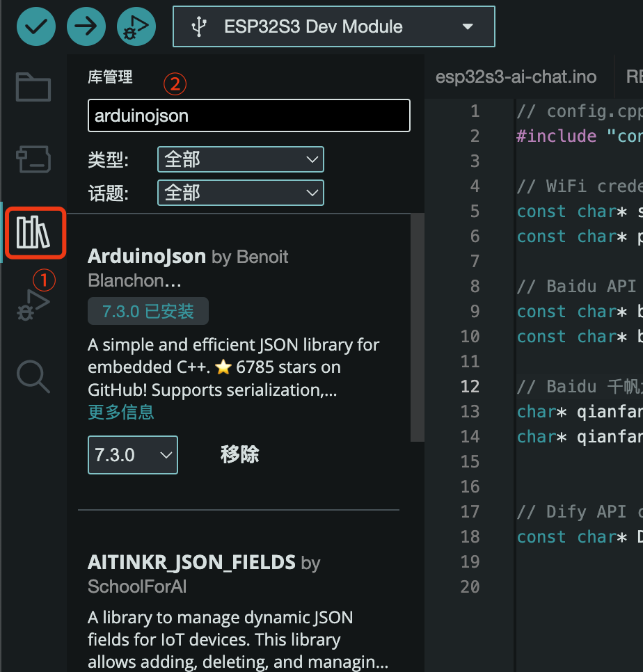This screenshot has width=643, height=672.
Task: Open the Sketchbook folder icon in sidebar
Action: pos(33,87)
